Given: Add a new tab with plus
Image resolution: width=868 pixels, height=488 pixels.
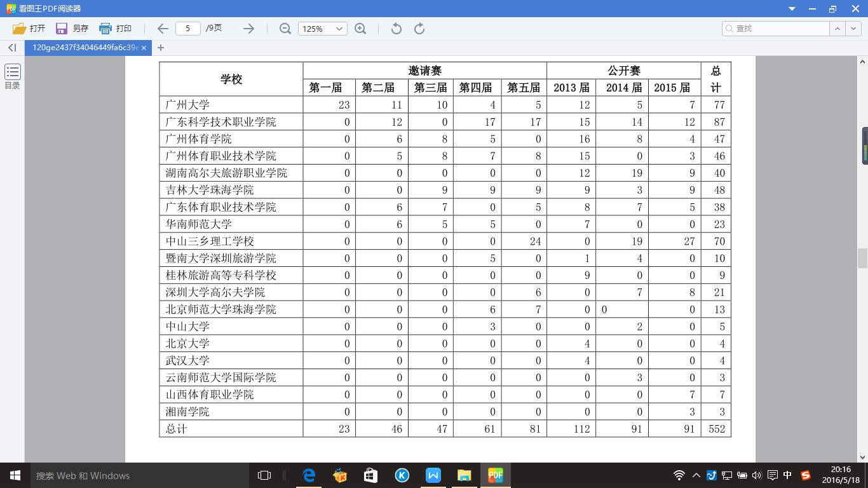Looking at the screenshot, I should pyautogui.click(x=161, y=48).
